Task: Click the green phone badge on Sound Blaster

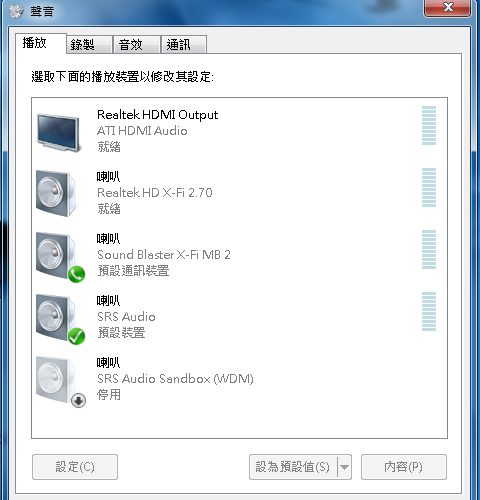Action: 77,274
